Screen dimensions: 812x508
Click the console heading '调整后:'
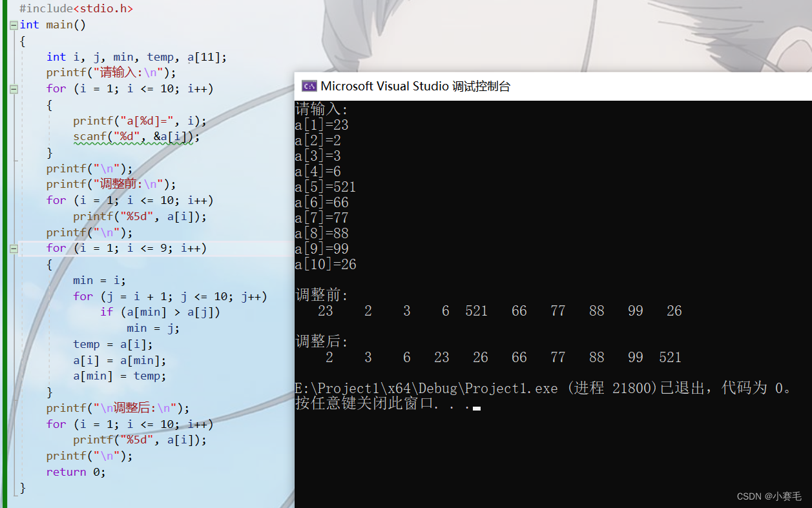322,342
